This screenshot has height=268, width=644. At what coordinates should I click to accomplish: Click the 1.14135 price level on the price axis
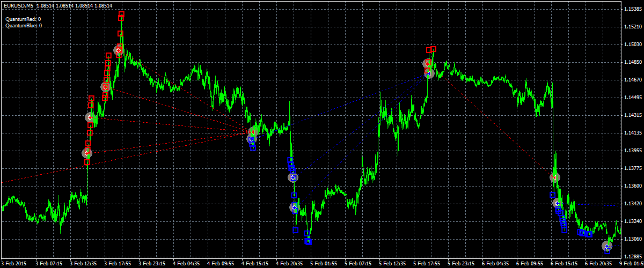[x=632, y=133]
